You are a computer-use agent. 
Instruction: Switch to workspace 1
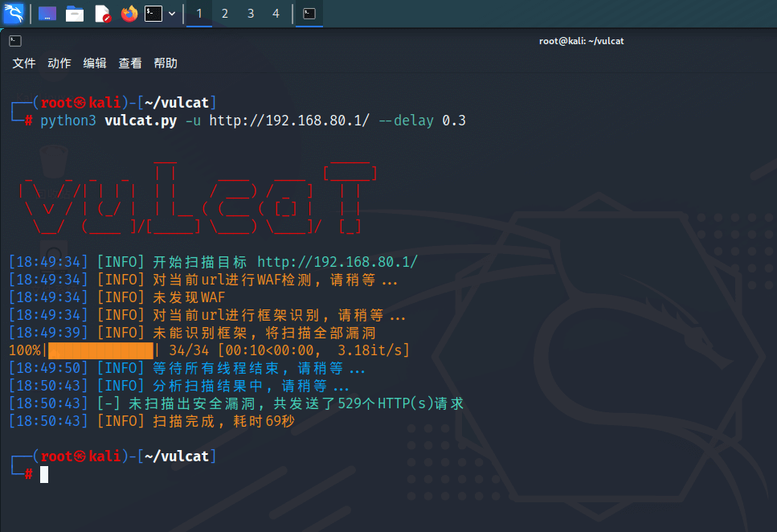[199, 14]
